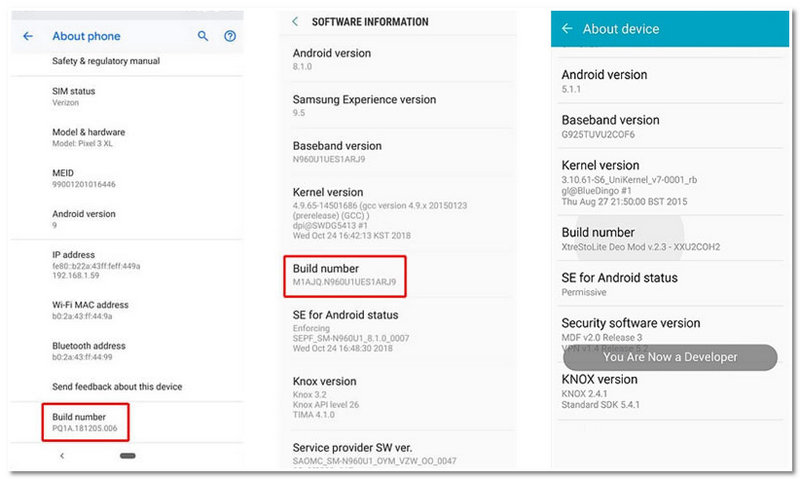The image size is (800, 479).
Task: Open Safety & regulatory manual
Action: (105, 61)
